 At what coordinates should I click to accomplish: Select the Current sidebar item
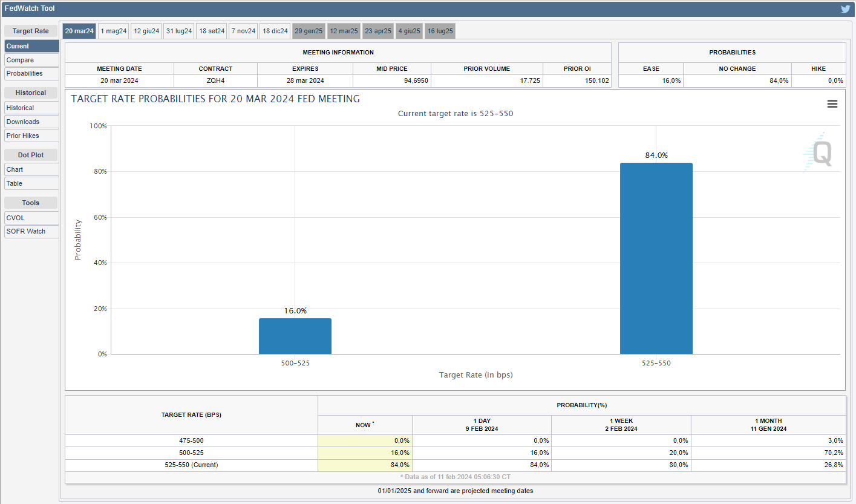click(x=31, y=46)
